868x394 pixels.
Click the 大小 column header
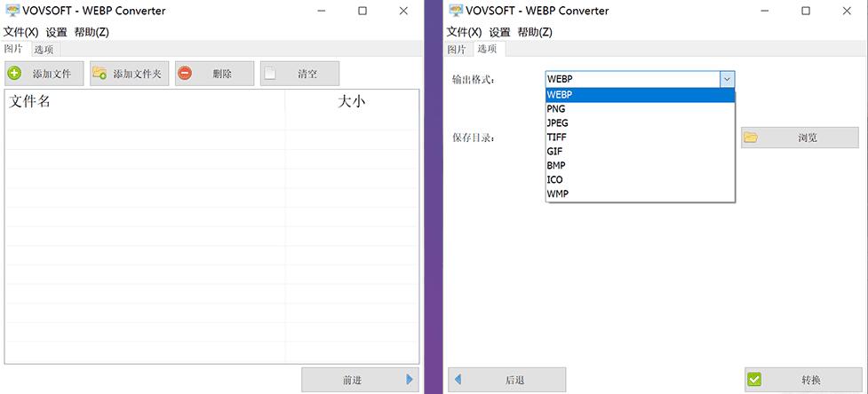tap(352, 102)
